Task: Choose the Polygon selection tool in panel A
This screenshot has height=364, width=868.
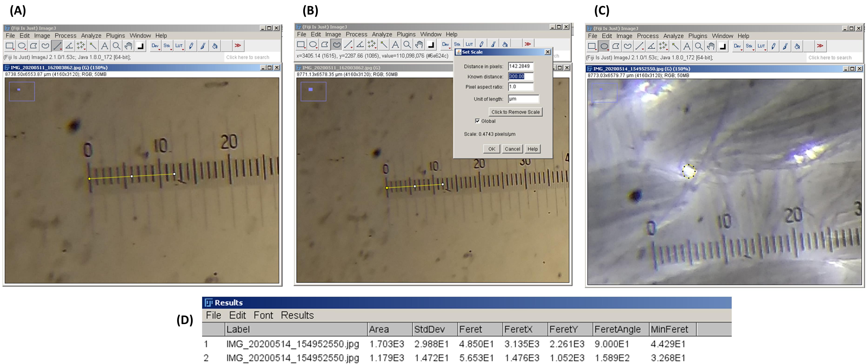Action: point(33,46)
